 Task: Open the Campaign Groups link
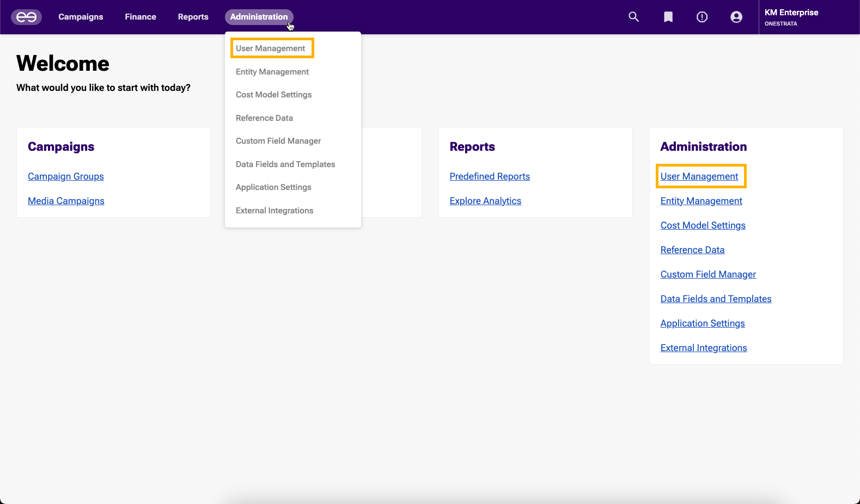pos(66,176)
